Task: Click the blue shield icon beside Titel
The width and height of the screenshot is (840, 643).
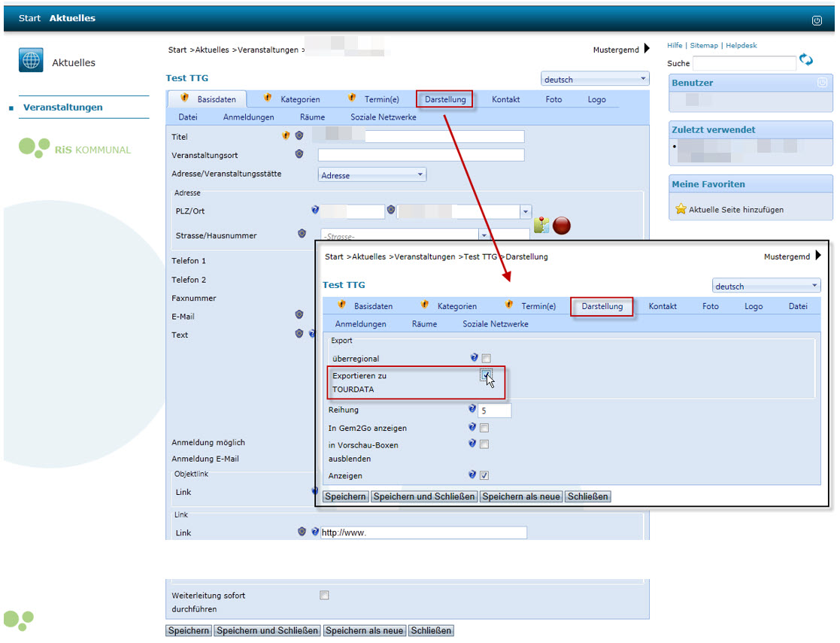Action: [299, 135]
